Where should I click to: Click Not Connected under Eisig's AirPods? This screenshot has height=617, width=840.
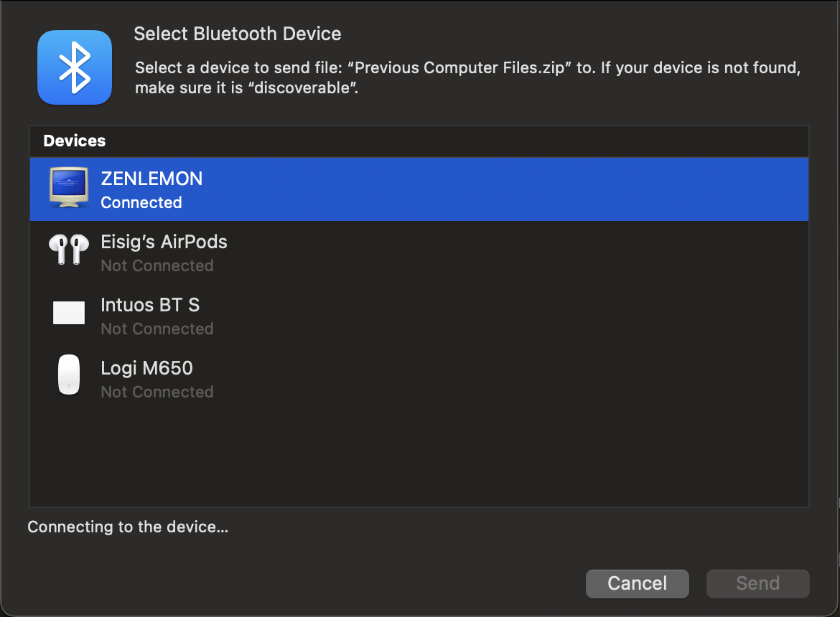pos(157,265)
